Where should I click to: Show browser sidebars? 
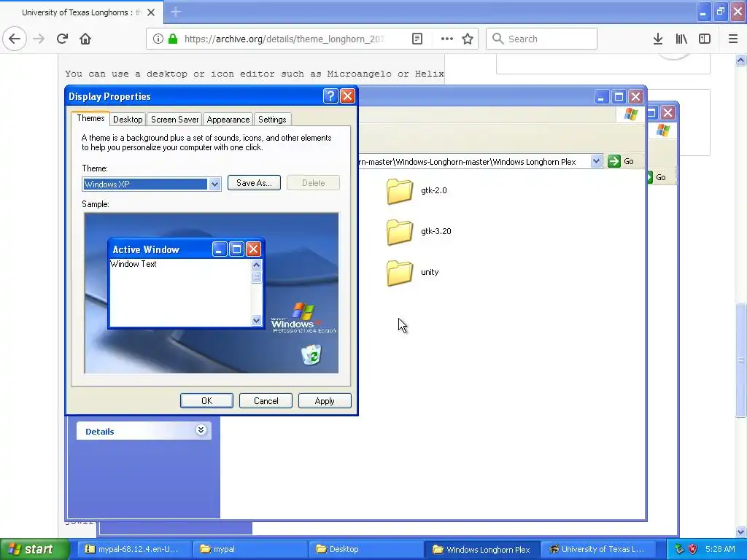[705, 39]
